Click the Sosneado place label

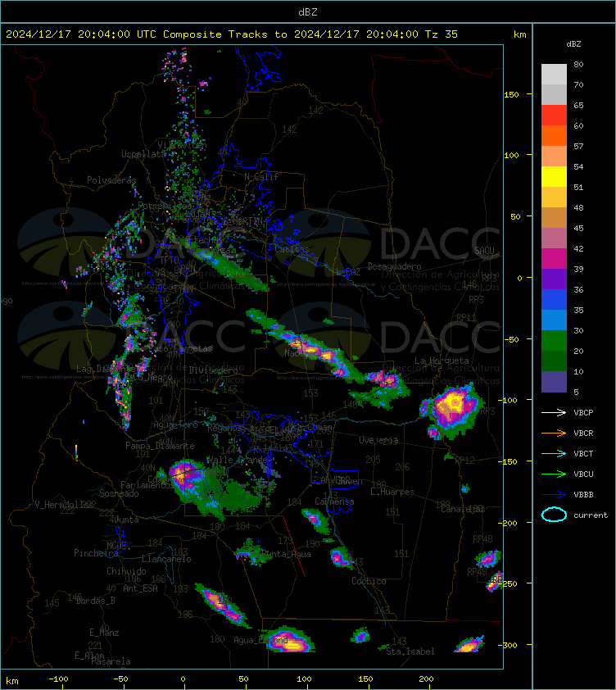(119, 493)
